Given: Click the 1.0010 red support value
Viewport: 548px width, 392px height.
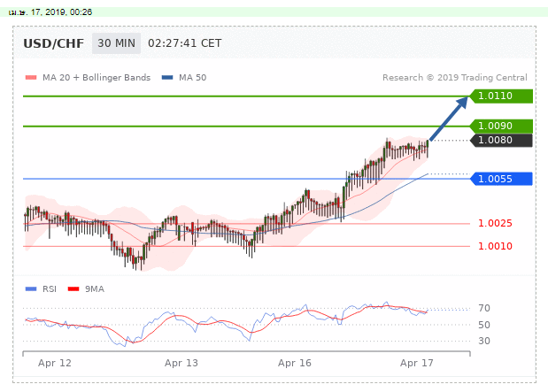Looking at the screenshot, I should (x=495, y=246).
